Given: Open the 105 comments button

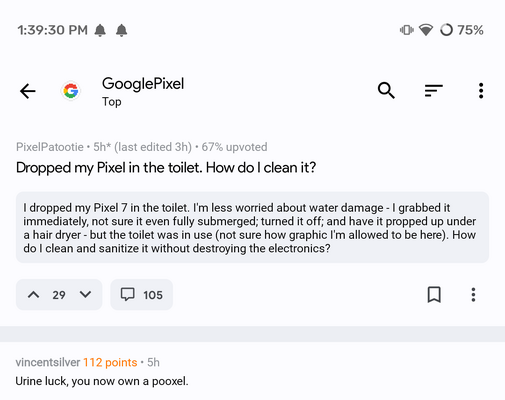Looking at the screenshot, I should click(142, 295).
